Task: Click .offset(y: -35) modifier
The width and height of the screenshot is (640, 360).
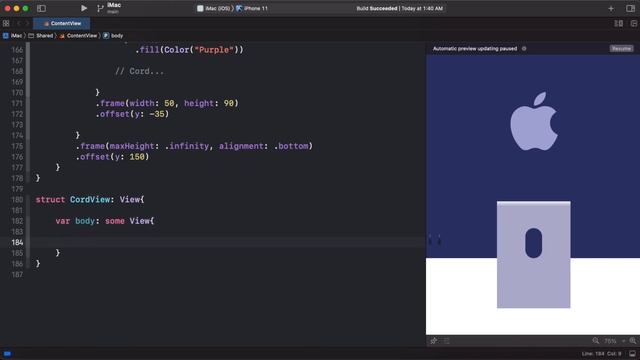Action: tap(132, 114)
